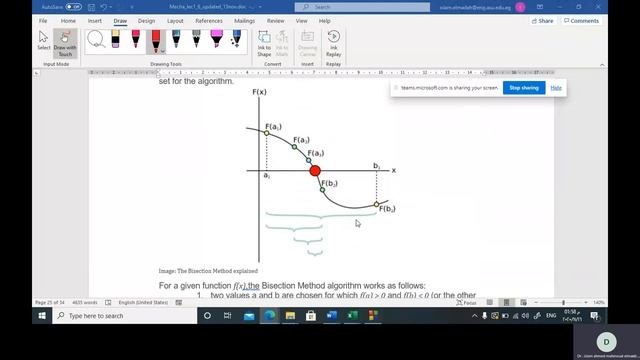Viewport: 640px width, 360px height.
Task: Click the title bar Search box
Action: pos(362,7)
